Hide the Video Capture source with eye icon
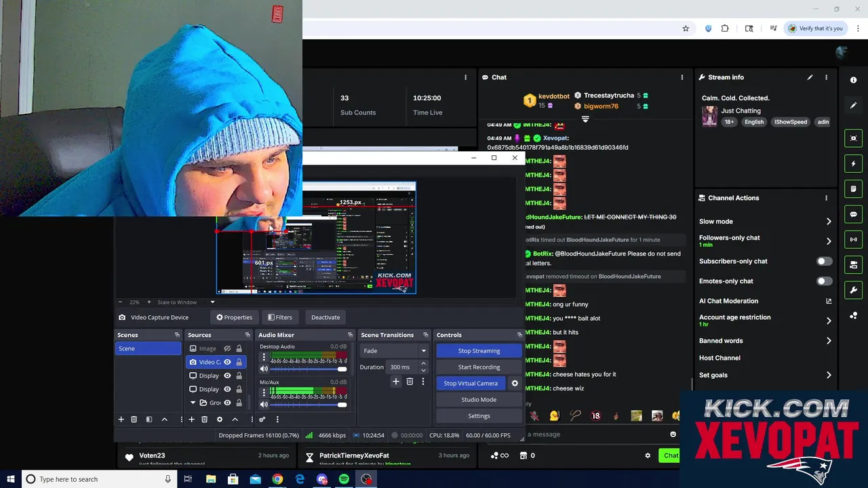Screen dimensions: 868x488 coord(227,362)
